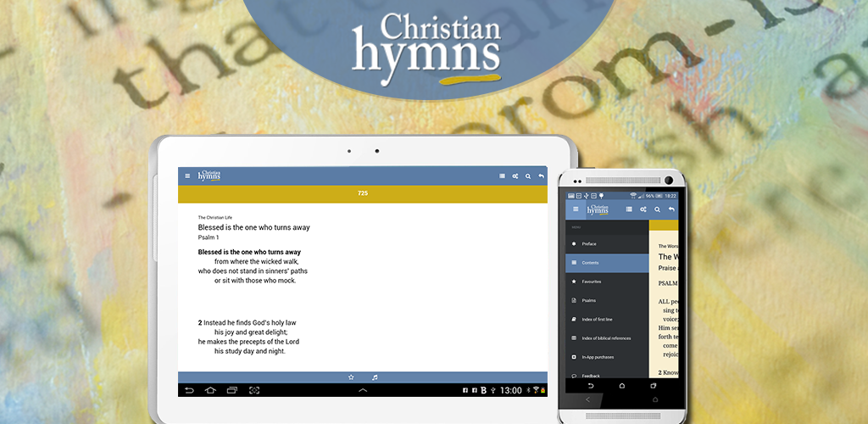The height and width of the screenshot is (424, 868).
Task: Click the phone status bar clock 18:22
Action: click(x=670, y=196)
